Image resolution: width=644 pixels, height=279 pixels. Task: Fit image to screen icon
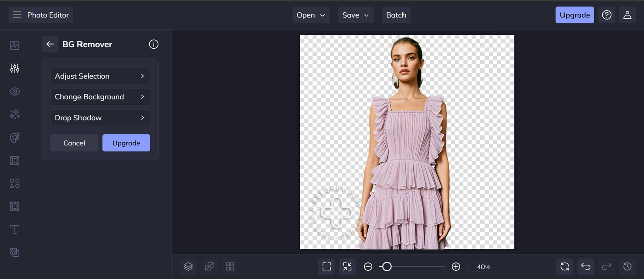click(326, 267)
